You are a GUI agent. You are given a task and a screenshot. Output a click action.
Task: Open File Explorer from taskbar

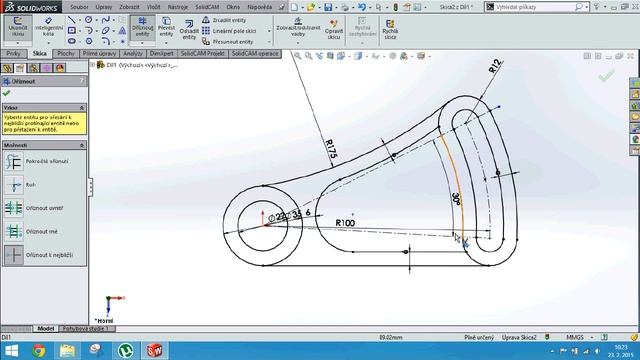[67, 351]
